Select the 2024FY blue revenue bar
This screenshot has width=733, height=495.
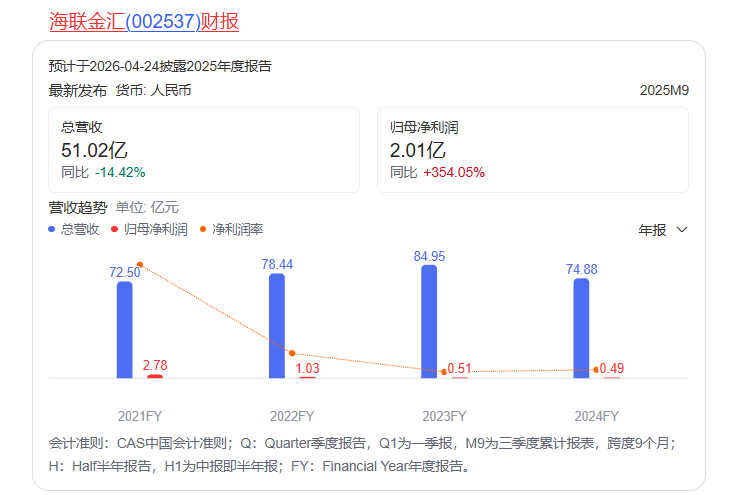click(x=581, y=328)
